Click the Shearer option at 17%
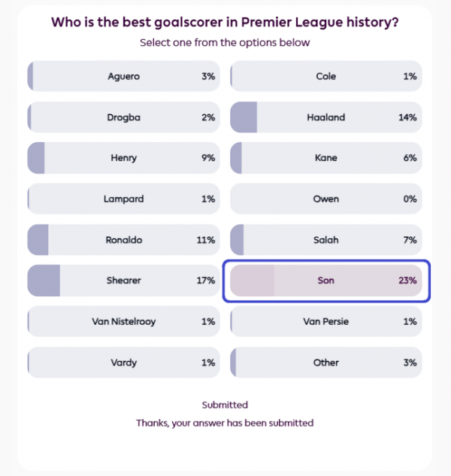 (123, 280)
